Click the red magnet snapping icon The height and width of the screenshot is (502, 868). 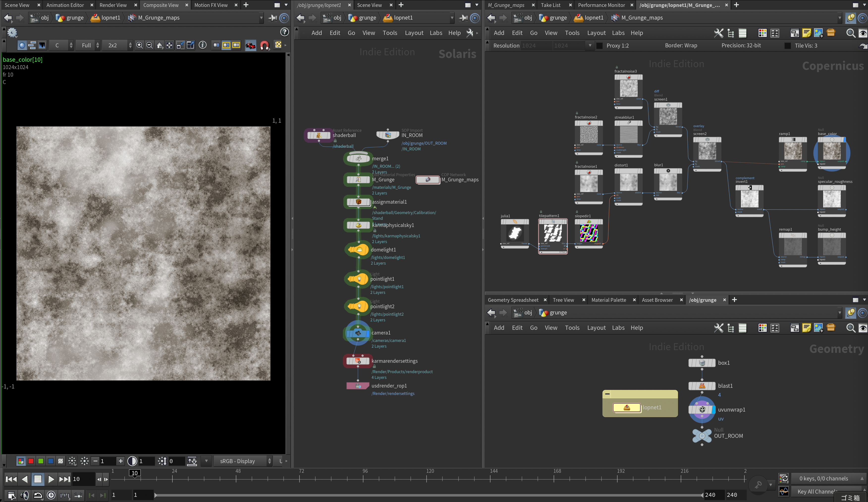[265, 45]
